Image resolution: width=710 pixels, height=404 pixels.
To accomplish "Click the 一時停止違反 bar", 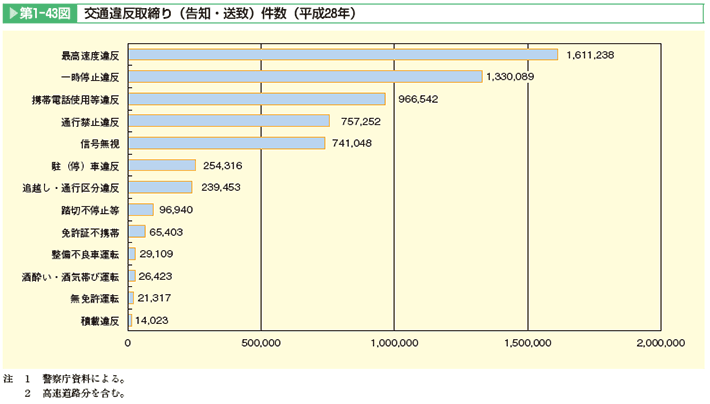I will click(305, 77).
